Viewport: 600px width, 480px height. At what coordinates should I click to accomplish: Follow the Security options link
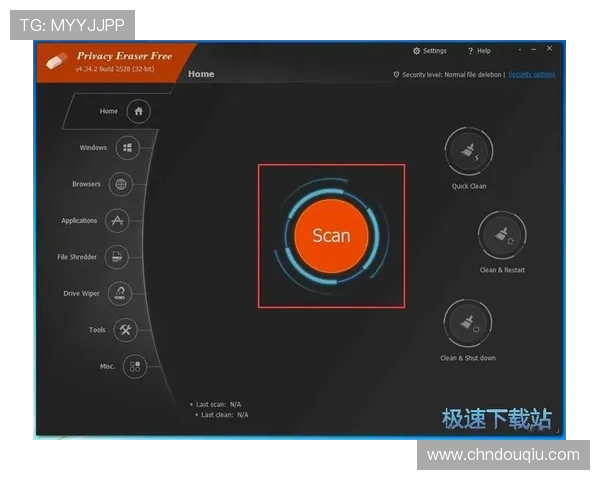(x=531, y=74)
